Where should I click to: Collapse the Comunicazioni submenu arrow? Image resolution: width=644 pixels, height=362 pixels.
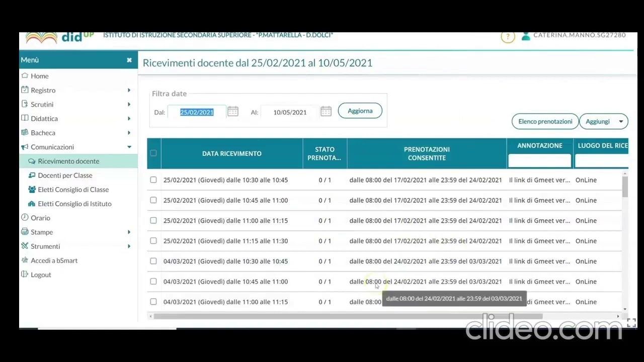click(x=129, y=147)
